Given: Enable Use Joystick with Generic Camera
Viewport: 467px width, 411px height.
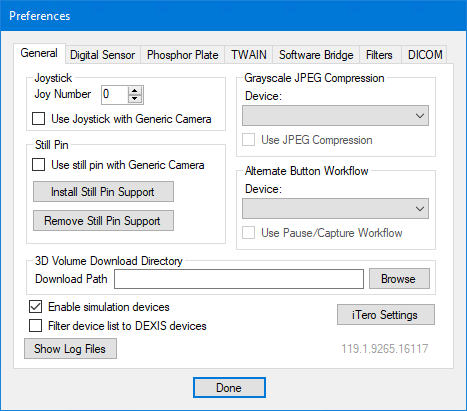Looking at the screenshot, I should (x=38, y=119).
